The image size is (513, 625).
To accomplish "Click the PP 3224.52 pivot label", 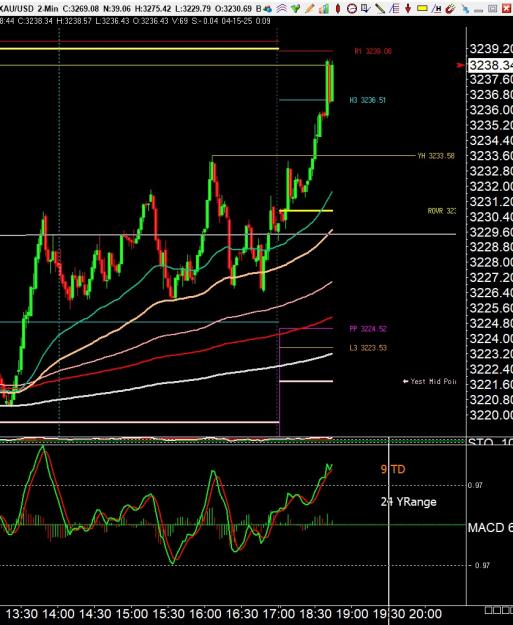I will pos(368,329).
